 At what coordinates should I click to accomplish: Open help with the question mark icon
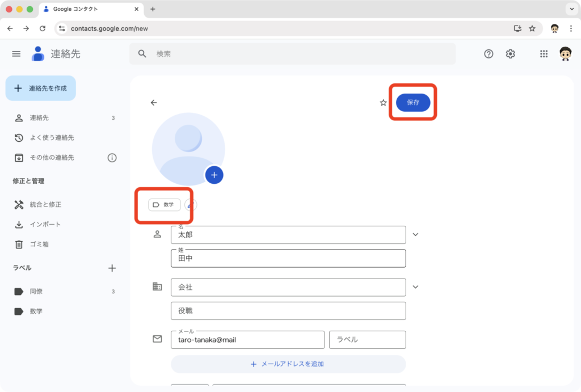pos(489,54)
